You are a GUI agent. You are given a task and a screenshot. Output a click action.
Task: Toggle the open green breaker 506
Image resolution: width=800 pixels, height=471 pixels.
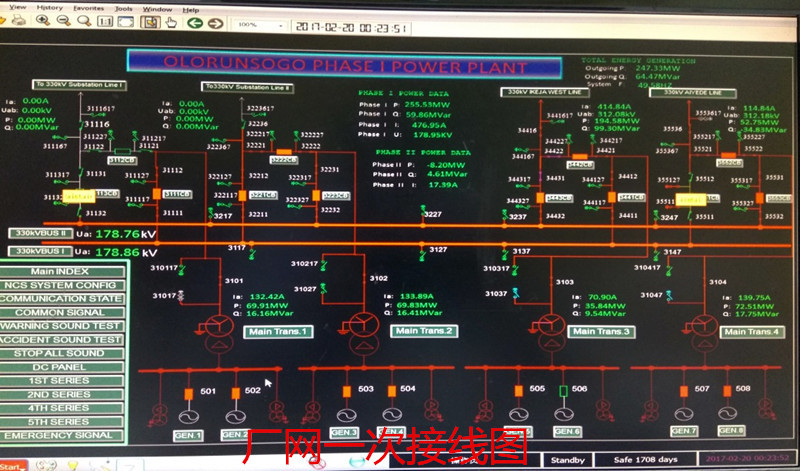point(563,391)
